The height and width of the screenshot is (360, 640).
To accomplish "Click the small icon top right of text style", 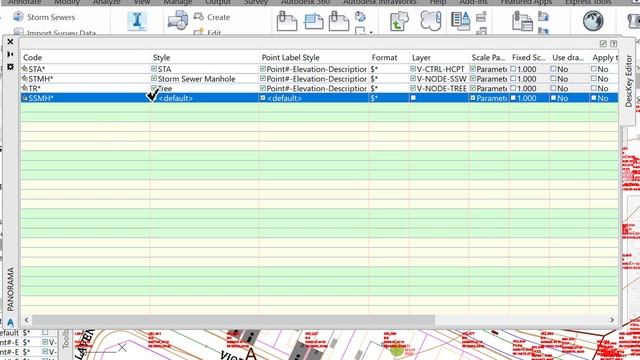I will pos(482,17).
